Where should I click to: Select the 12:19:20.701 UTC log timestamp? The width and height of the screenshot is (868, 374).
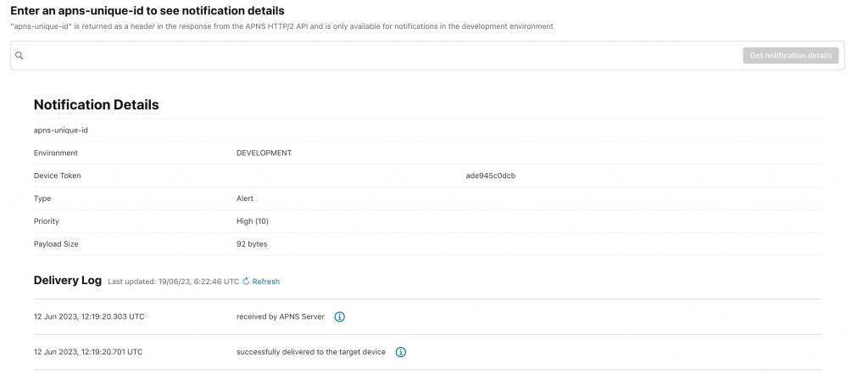pyautogui.click(x=88, y=352)
